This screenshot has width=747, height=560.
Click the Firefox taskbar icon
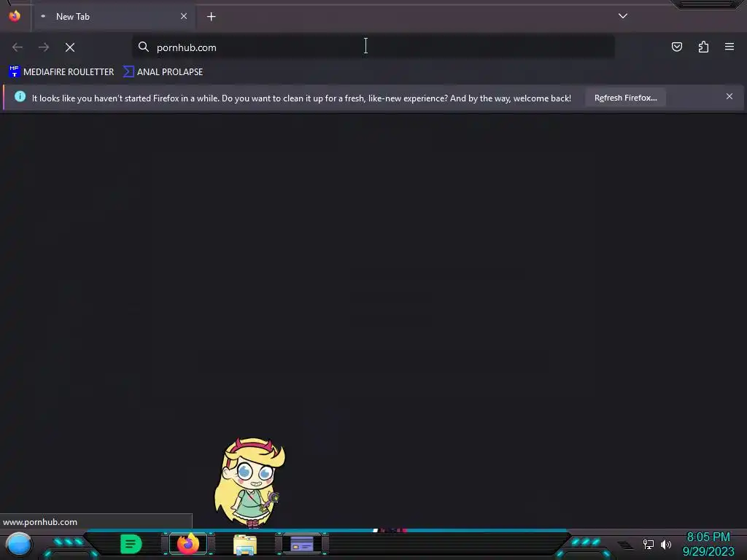188,544
